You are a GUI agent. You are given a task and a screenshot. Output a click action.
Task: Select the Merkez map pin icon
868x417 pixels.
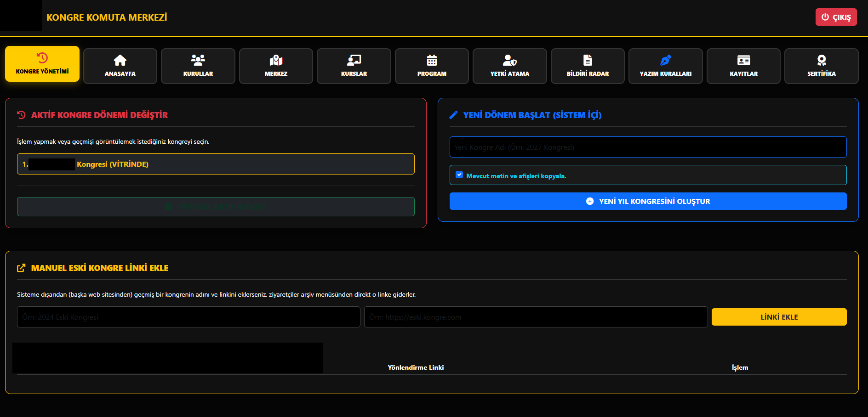point(276,60)
